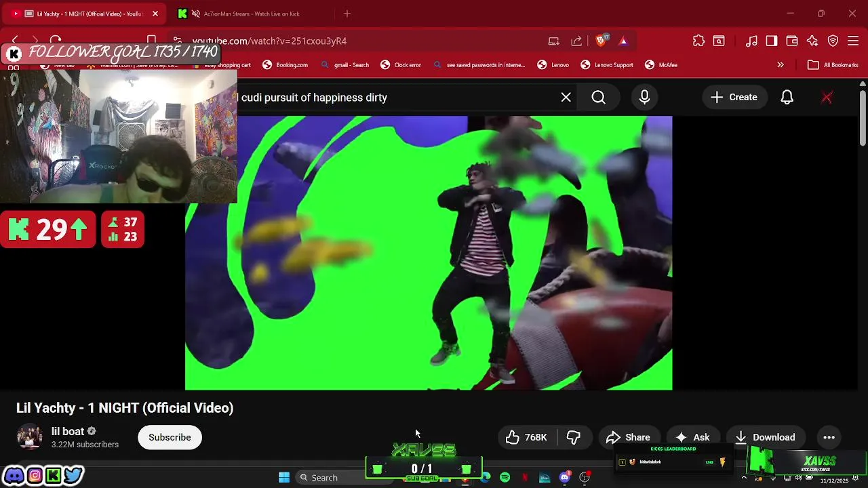Open Brave Playlist music note icon
The height and width of the screenshot is (488, 868).
tap(751, 41)
